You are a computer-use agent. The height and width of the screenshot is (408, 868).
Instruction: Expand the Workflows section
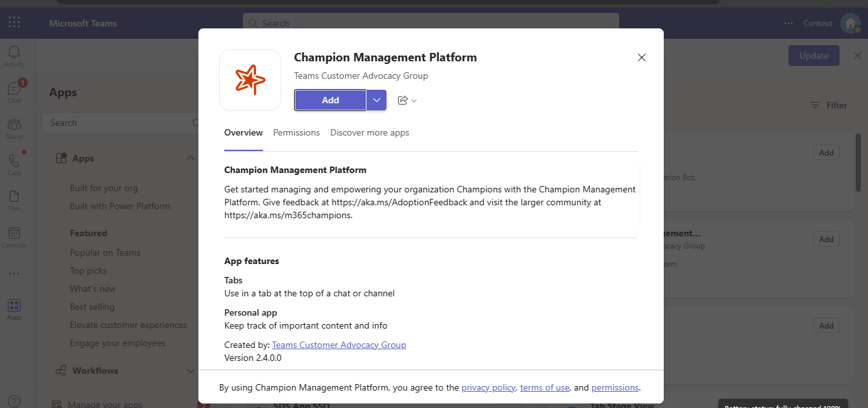[190, 371]
